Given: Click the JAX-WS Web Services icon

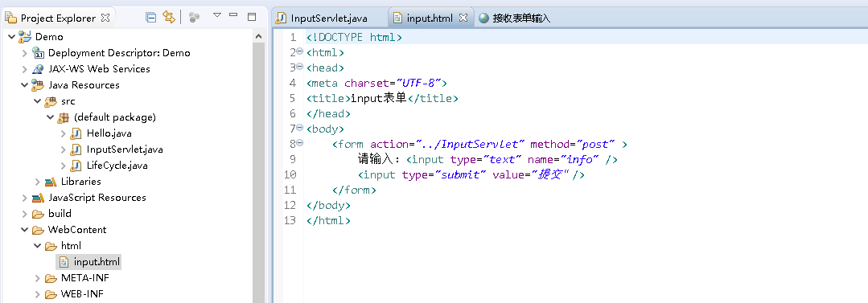Looking at the screenshot, I should tap(38, 69).
